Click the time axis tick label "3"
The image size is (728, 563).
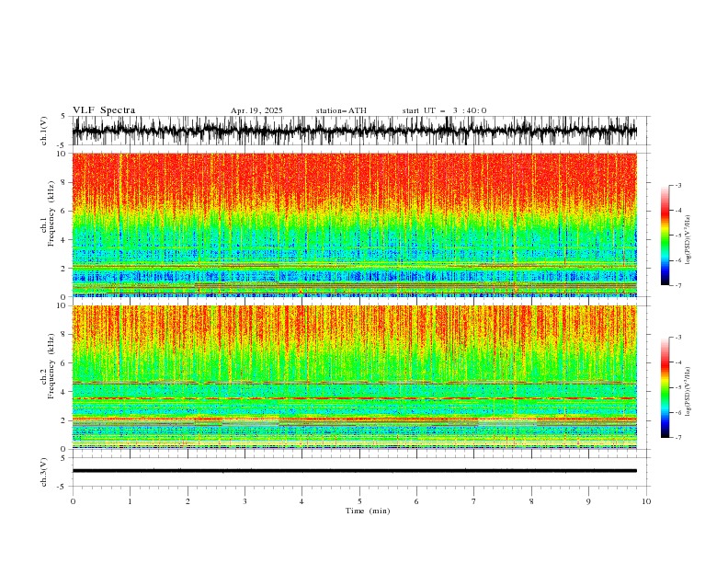click(245, 501)
